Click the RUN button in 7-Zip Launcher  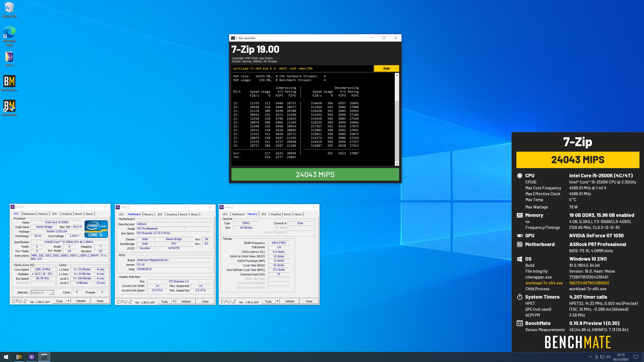(x=386, y=68)
